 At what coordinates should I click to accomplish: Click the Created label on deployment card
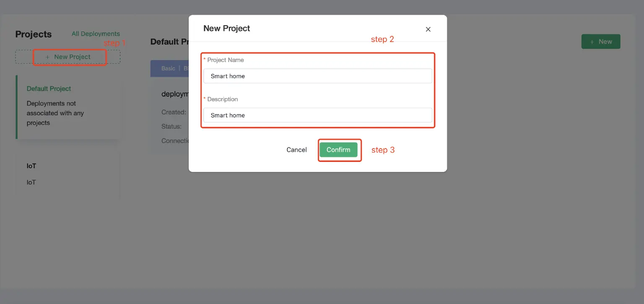pos(174,112)
